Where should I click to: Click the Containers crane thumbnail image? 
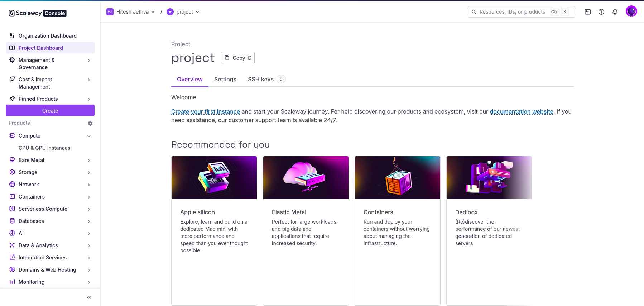coord(398,178)
